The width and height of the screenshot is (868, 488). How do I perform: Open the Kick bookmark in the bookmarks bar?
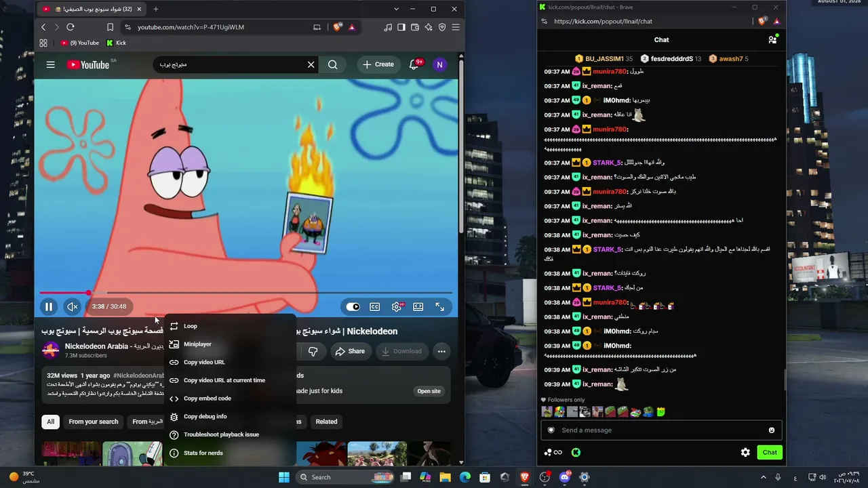116,43
